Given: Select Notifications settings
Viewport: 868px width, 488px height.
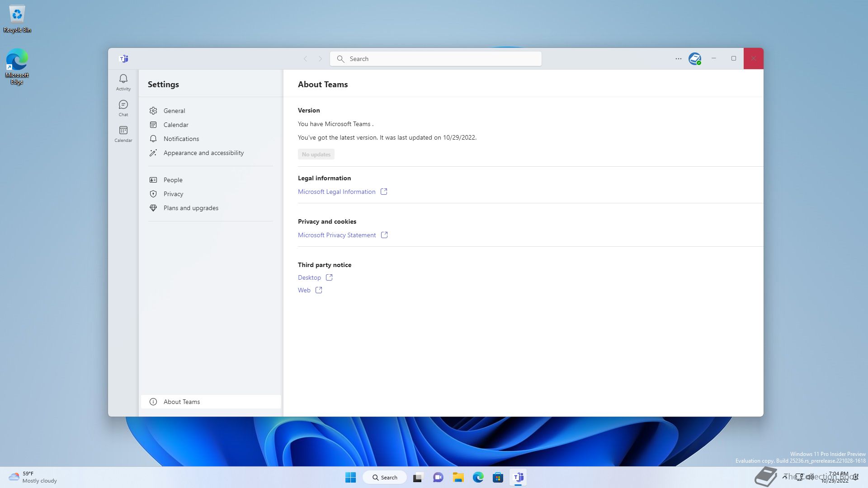Looking at the screenshot, I should [211, 139].
